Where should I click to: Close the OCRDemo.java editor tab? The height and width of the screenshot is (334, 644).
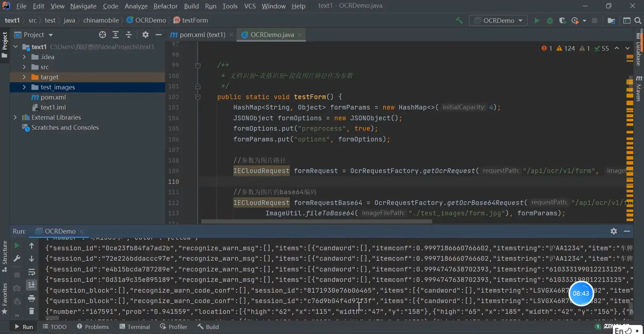tap(300, 35)
